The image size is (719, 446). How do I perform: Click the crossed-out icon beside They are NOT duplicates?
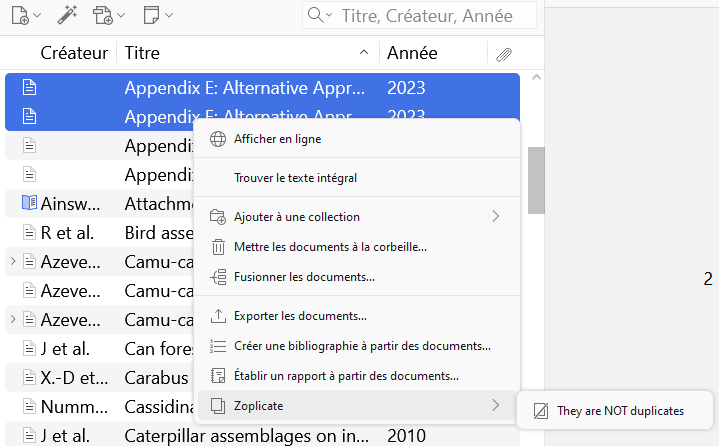(x=541, y=411)
